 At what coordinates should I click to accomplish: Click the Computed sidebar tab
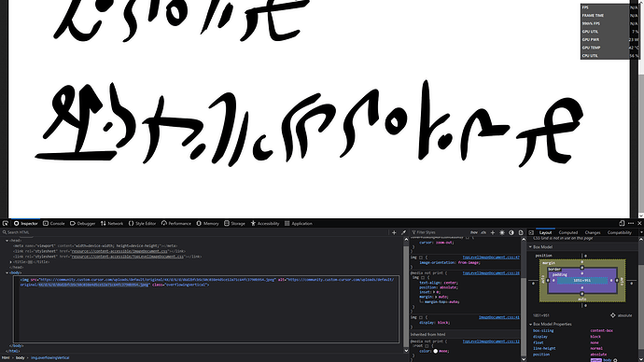(x=568, y=232)
